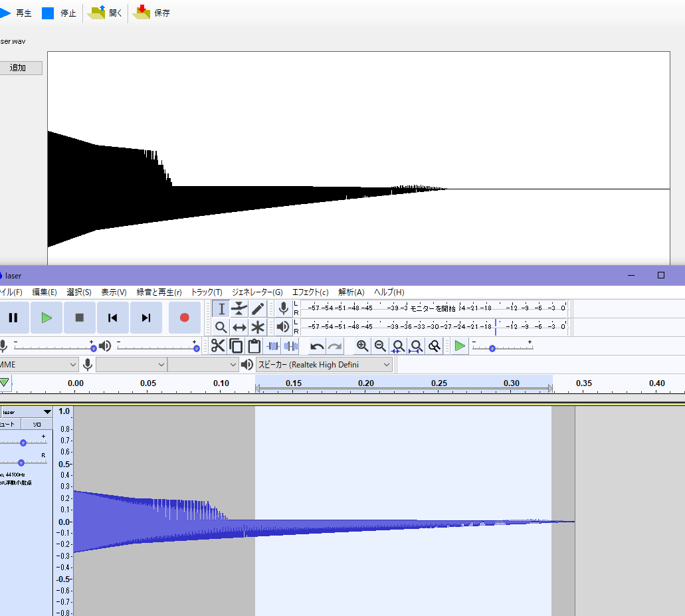Click the Silence Audio icon
The image size is (685, 616).
click(x=290, y=346)
